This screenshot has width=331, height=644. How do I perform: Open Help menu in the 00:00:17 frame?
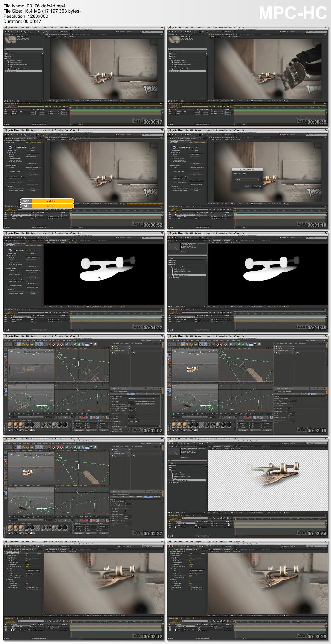point(80,27)
